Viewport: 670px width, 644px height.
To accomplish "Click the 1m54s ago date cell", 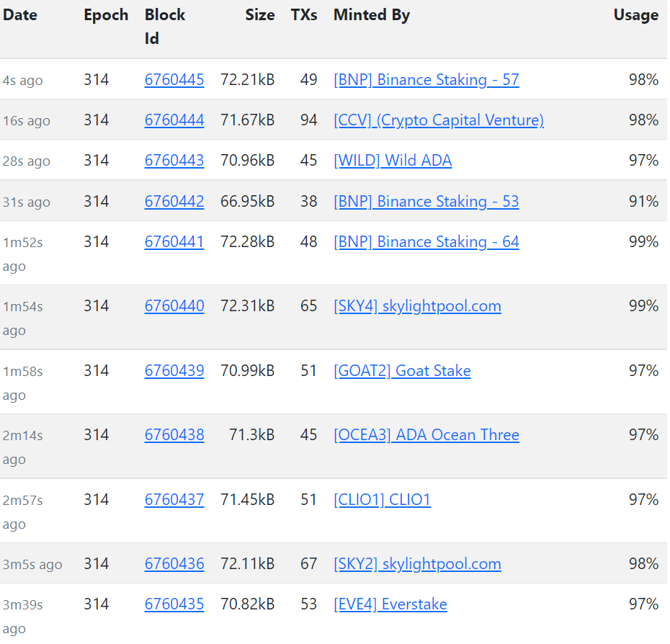I will [x=22, y=318].
